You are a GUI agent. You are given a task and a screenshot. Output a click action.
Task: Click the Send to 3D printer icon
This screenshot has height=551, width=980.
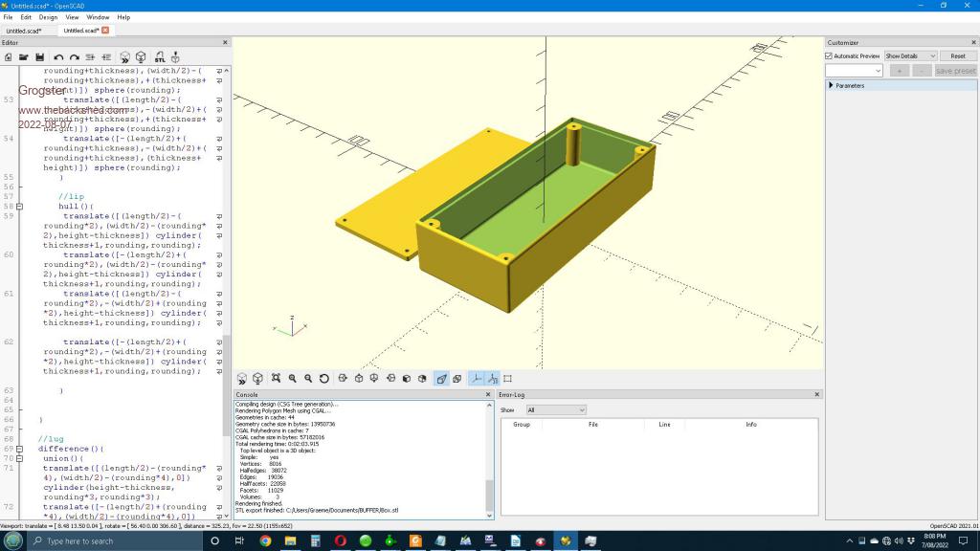click(x=175, y=57)
